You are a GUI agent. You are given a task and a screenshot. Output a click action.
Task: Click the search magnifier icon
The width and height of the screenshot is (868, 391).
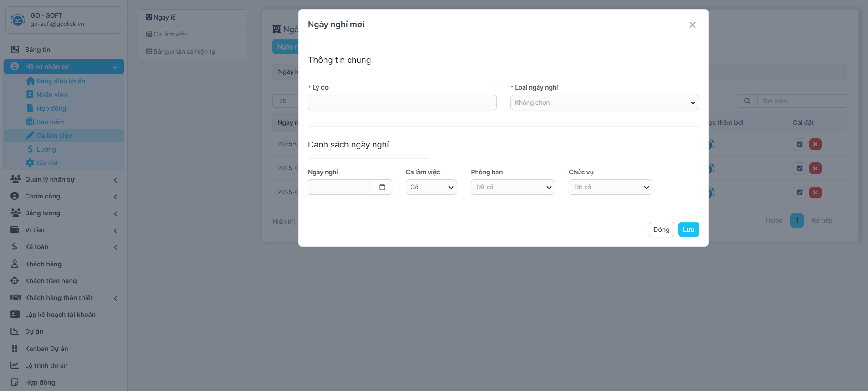click(747, 101)
